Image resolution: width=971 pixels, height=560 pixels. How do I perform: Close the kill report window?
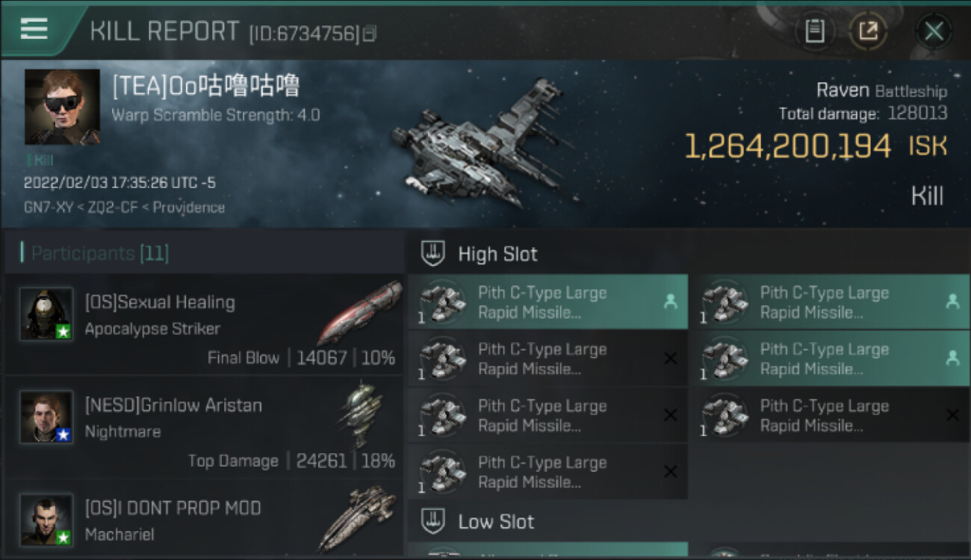934,31
